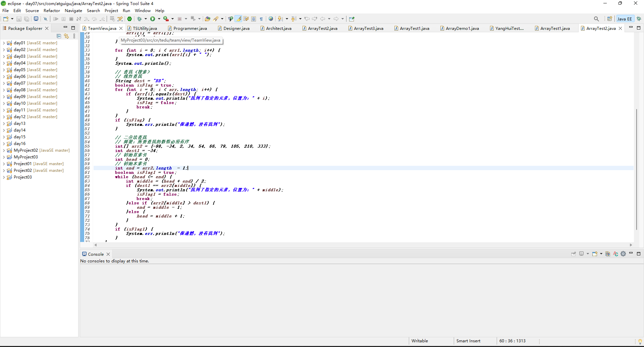The width and height of the screenshot is (644, 347).
Task: Launch the Debug tool from the toolbar
Action: point(139,19)
